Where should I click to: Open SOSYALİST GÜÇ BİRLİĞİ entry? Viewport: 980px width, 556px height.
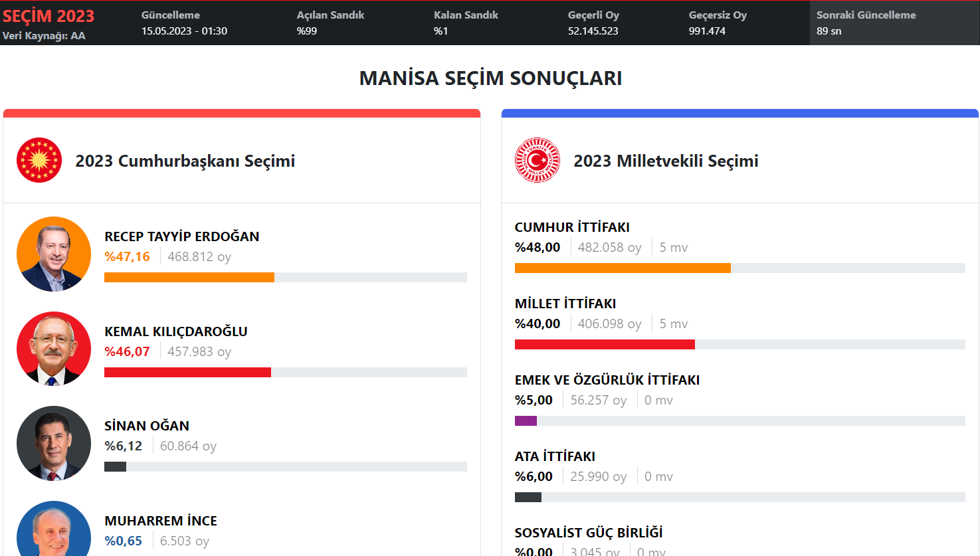tap(589, 533)
